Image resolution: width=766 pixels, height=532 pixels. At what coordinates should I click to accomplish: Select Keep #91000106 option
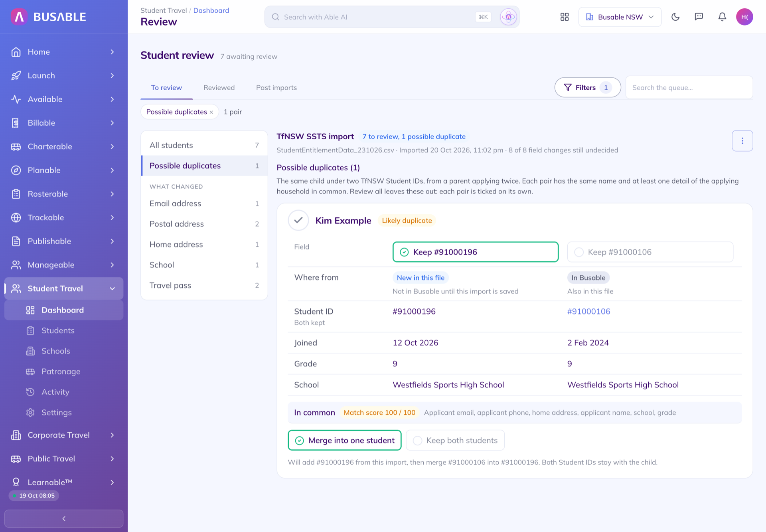click(650, 252)
